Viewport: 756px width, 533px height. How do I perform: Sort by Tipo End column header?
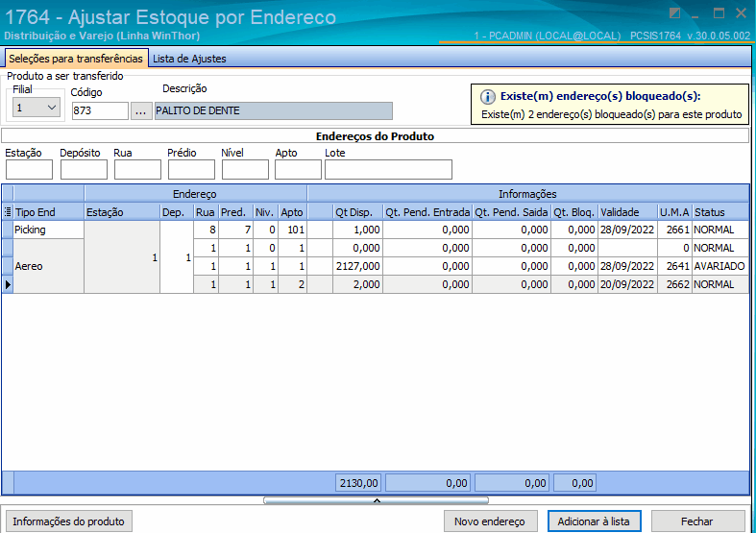click(x=49, y=212)
